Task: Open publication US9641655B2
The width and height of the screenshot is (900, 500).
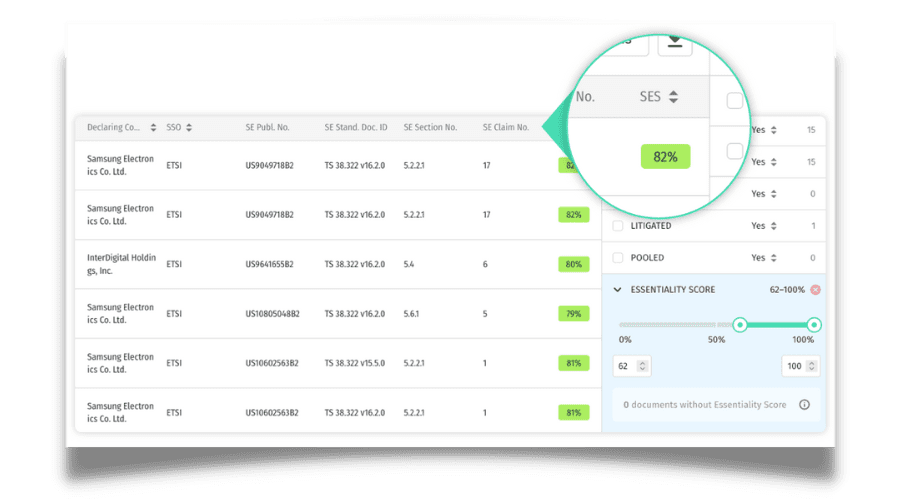Action: pyautogui.click(x=269, y=265)
